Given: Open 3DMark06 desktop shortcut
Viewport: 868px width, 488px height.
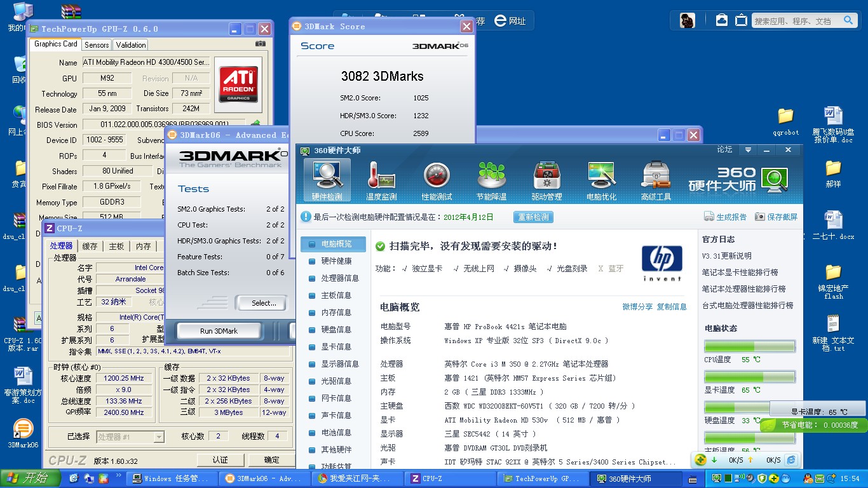Looking at the screenshot, I should [23, 434].
